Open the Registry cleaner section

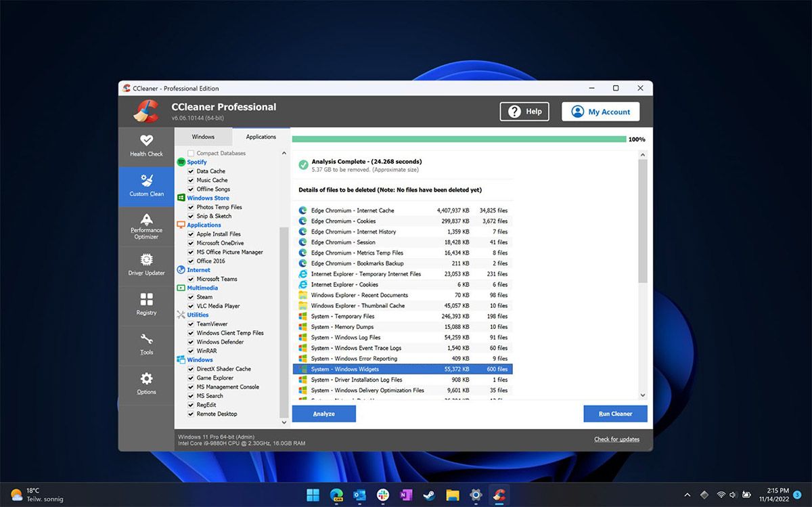pyautogui.click(x=146, y=305)
